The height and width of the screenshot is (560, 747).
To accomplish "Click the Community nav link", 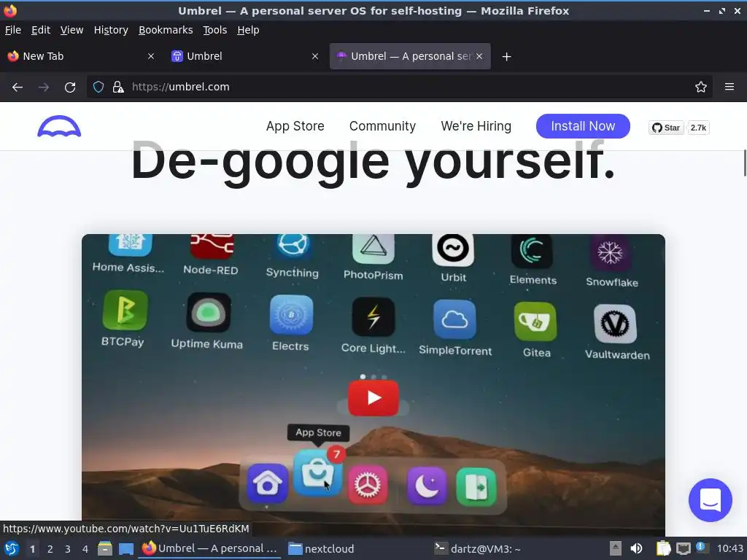I will pos(382,126).
